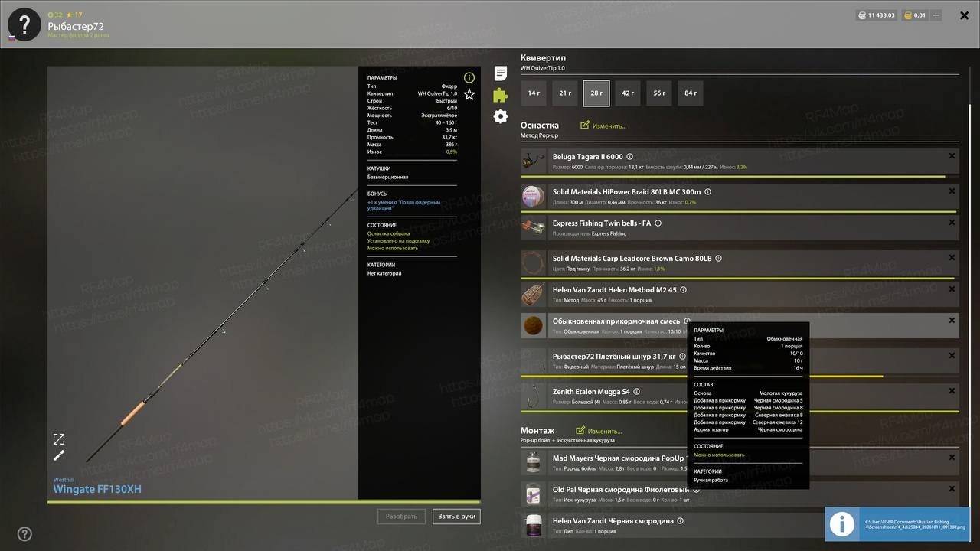Expand the rod preview to fullscreen

59,439
